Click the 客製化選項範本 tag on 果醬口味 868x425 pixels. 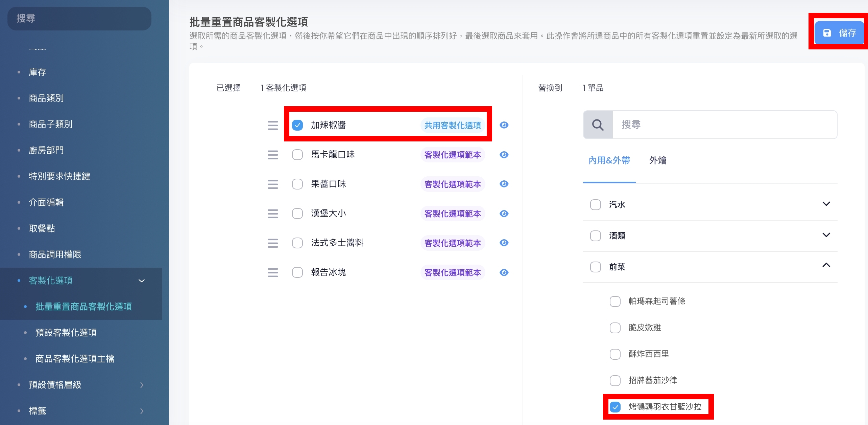(x=453, y=184)
